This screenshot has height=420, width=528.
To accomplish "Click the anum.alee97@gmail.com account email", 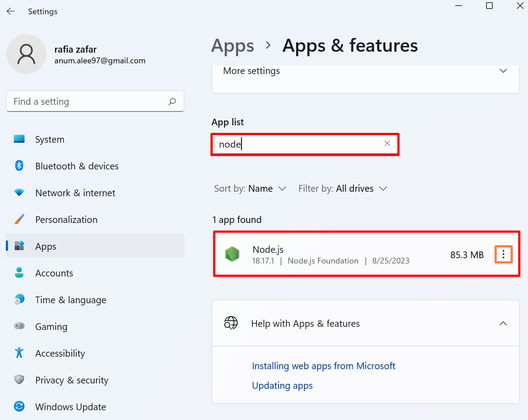I will [100, 61].
